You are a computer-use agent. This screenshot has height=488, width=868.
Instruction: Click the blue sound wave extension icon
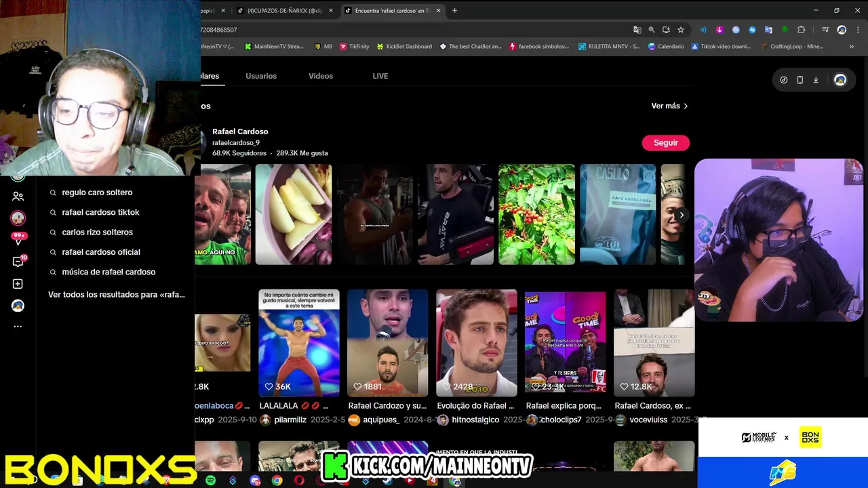coord(703,30)
